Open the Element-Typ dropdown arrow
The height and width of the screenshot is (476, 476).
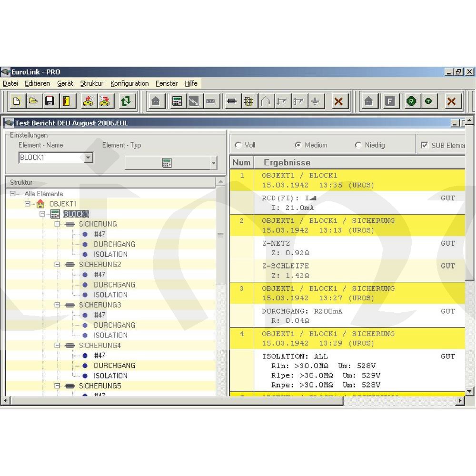pos(213,163)
